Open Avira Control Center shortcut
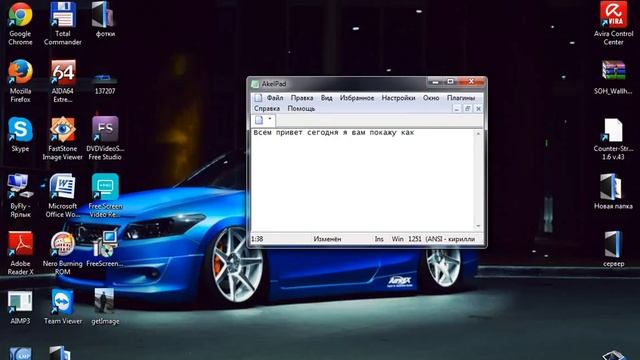The height and width of the screenshot is (360, 640). 613,16
